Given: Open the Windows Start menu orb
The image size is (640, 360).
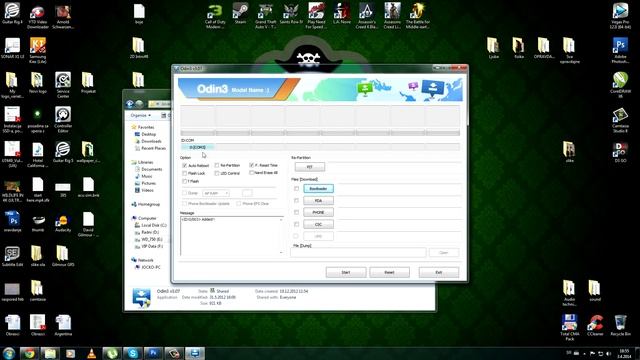Looking at the screenshot, I should pos(9,353).
